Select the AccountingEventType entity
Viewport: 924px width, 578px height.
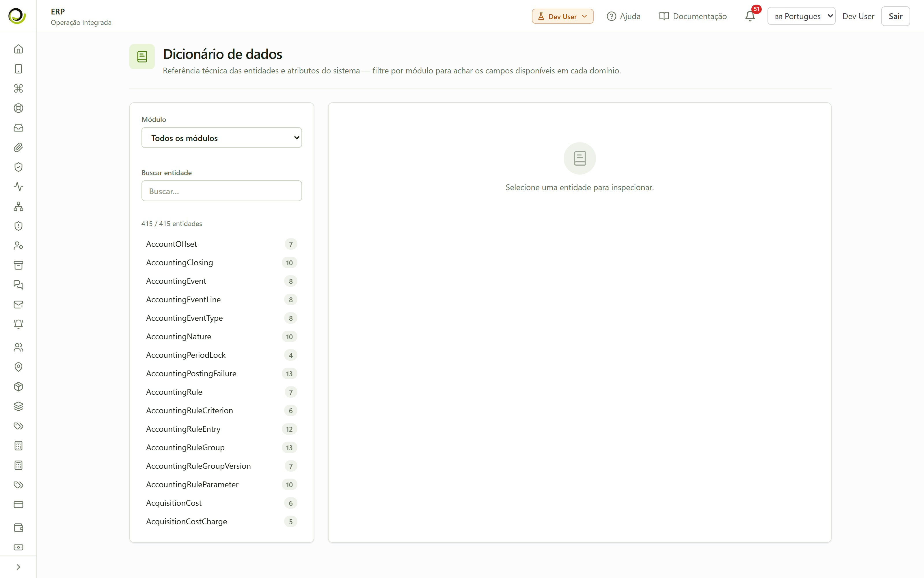[x=221, y=318]
